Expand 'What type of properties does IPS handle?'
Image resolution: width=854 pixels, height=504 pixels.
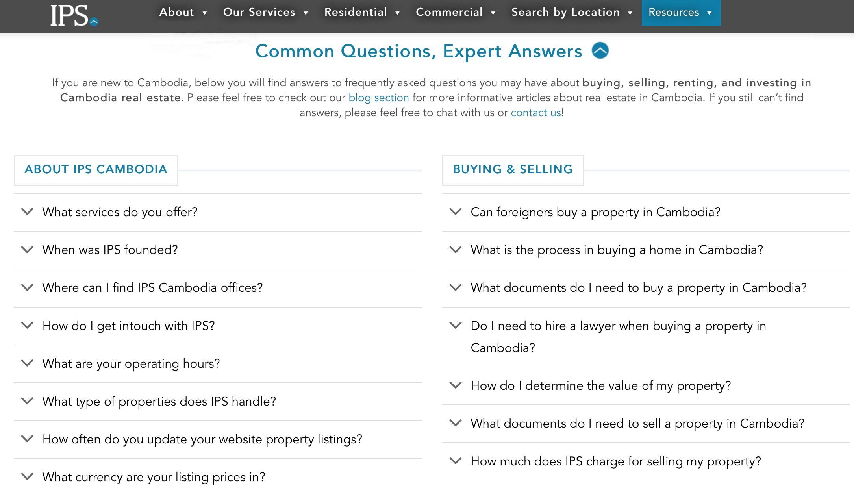pos(159,401)
